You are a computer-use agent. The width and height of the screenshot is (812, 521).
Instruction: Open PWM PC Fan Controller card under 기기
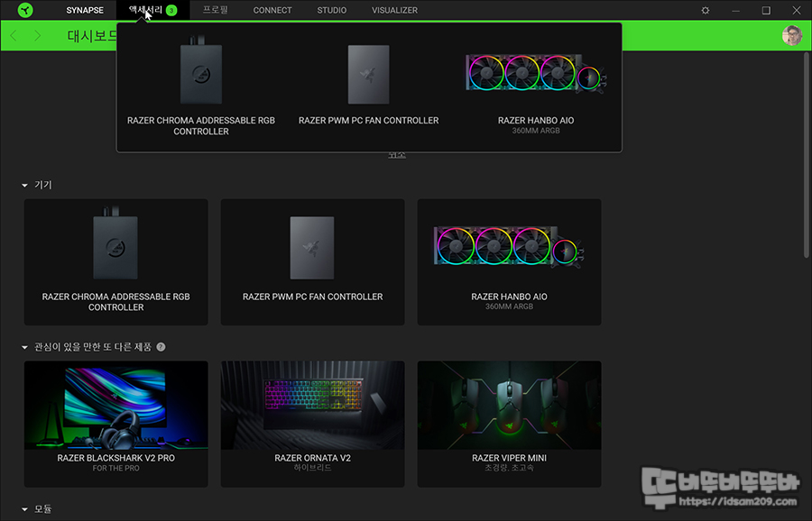(313, 262)
